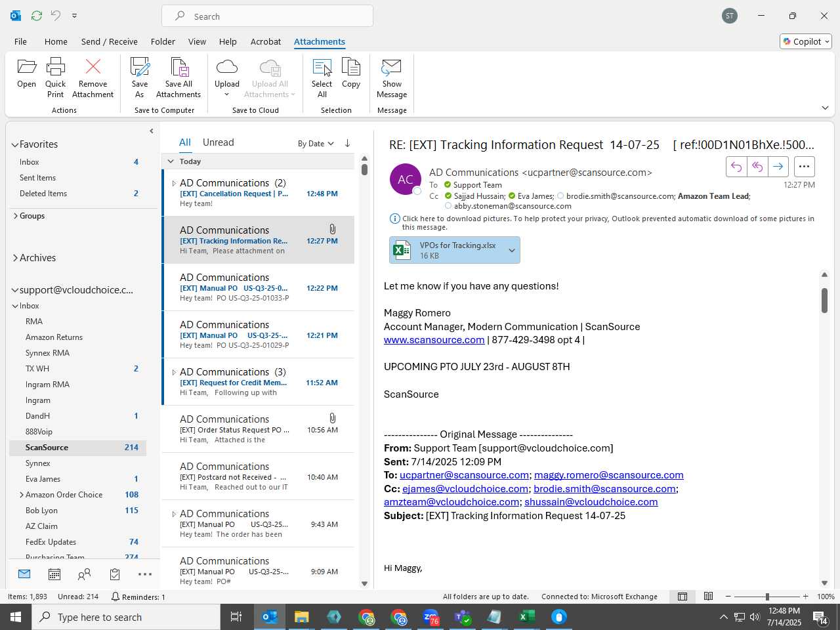The width and height of the screenshot is (840, 630).
Task: Select all attachments with Select All
Action: (x=322, y=77)
